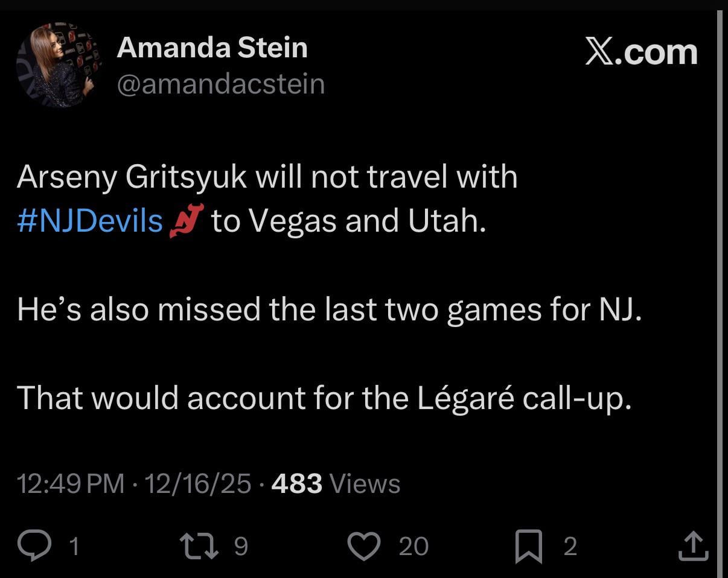Image resolution: width=728 pixels, height=578 pixels.
Task: Open the share/upload icon
Action: [x=693, y=545]
